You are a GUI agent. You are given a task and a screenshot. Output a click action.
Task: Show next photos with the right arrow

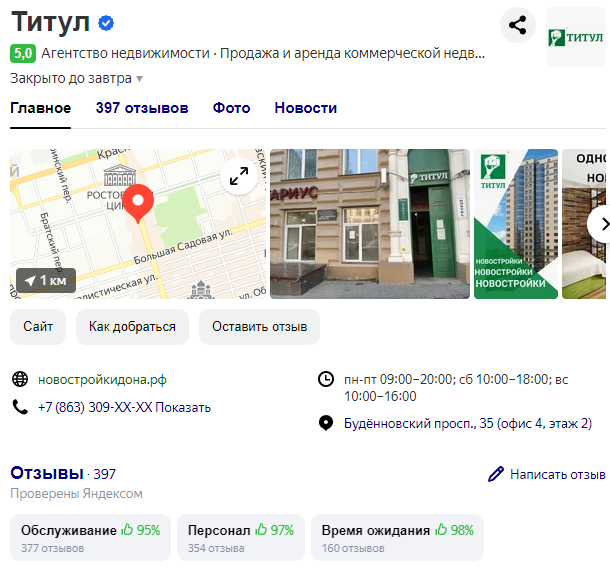pyautogui.click(x=601, y=224)
